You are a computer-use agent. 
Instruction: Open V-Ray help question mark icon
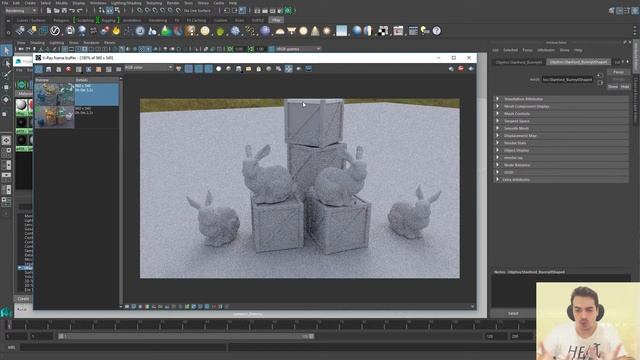point(437,31)
